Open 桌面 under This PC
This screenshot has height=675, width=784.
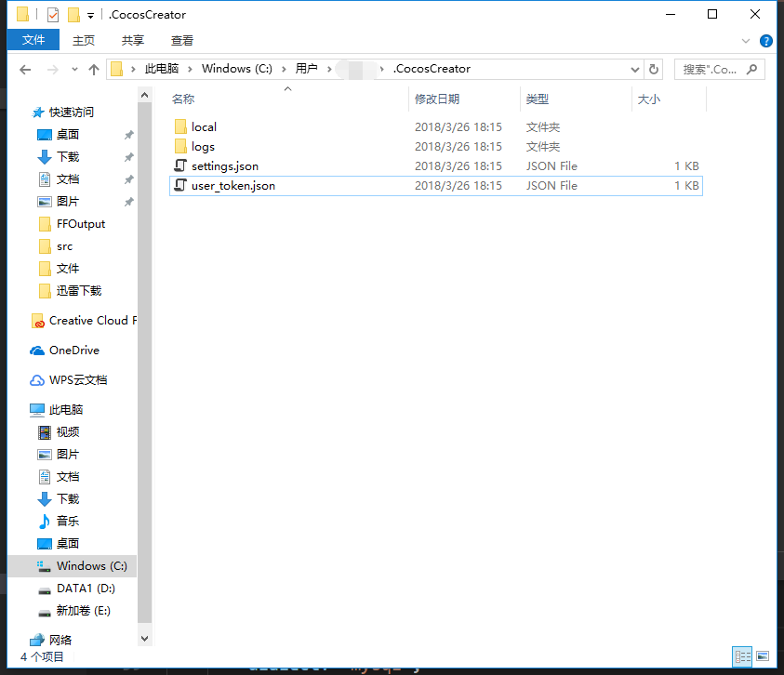point(68,544)
